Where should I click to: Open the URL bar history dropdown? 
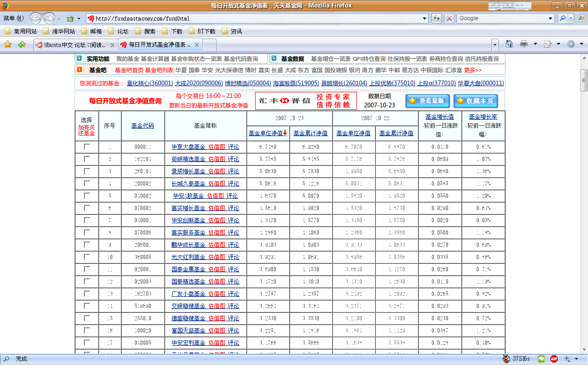425,18
